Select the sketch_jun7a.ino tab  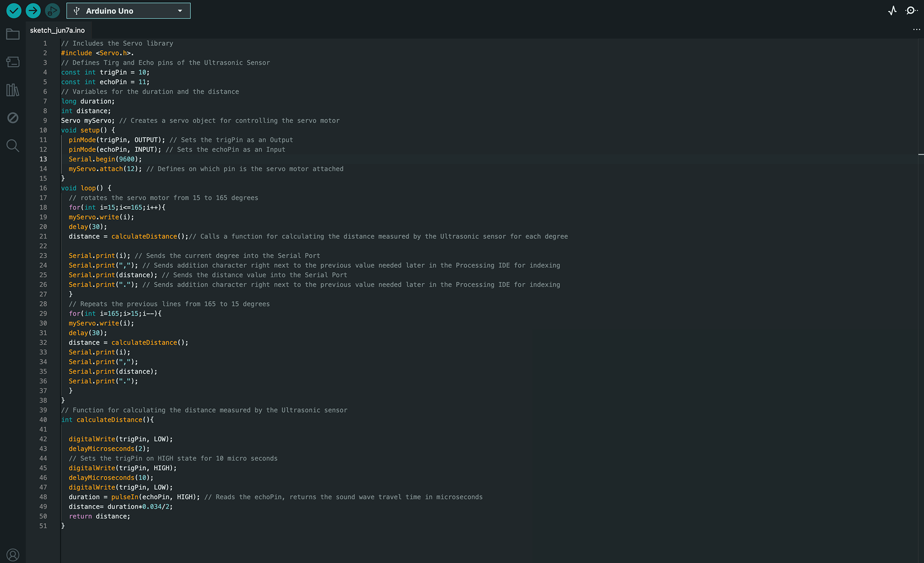click(x=57, y=30)
